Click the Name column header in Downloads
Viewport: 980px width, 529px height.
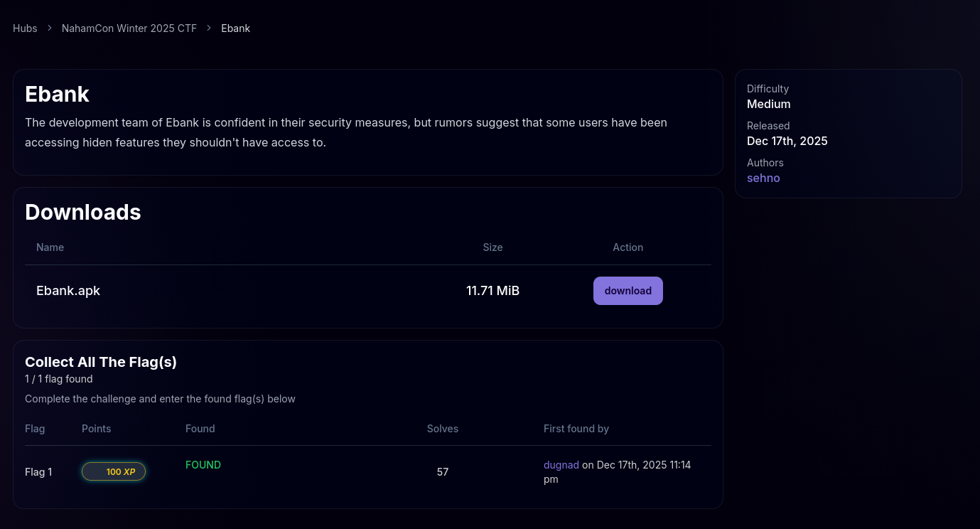point(50,247)
